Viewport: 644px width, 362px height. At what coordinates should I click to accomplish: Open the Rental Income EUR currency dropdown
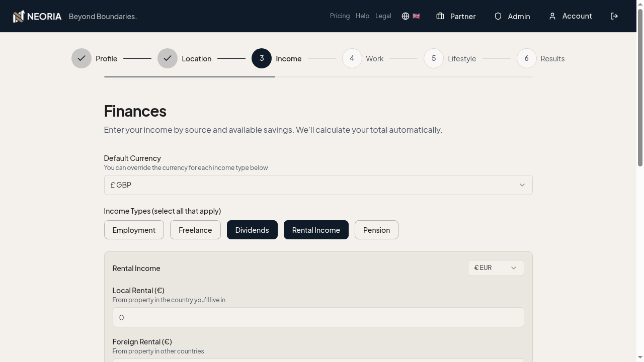(496, 268)
